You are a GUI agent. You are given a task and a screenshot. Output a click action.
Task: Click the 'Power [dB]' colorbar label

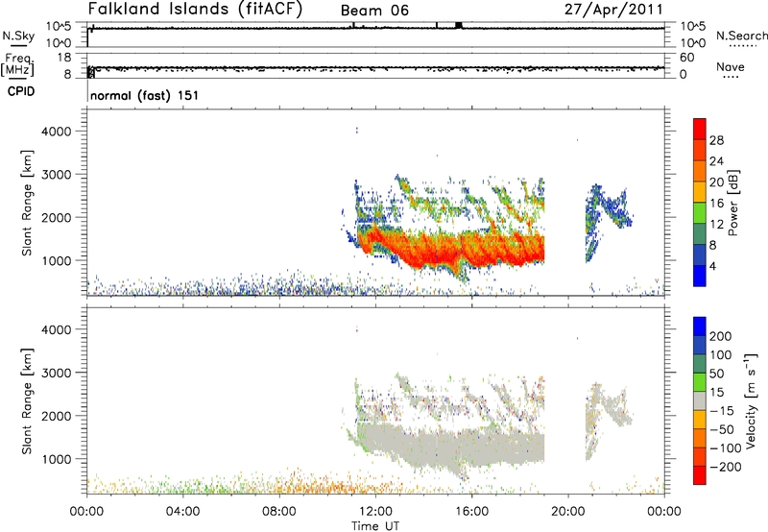[733, 203]
